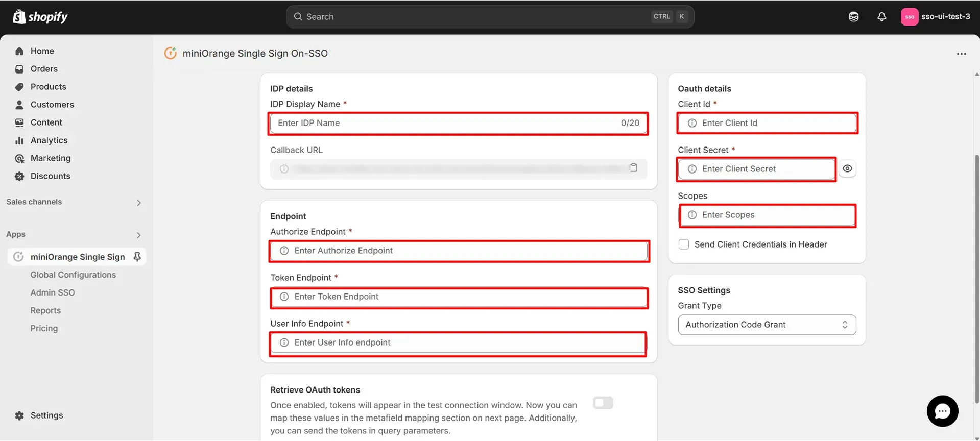This screenshot has height=441, width=980.
Task: Open Orders in sidebar
Action: pyautogui.click(x=44, y=69)
